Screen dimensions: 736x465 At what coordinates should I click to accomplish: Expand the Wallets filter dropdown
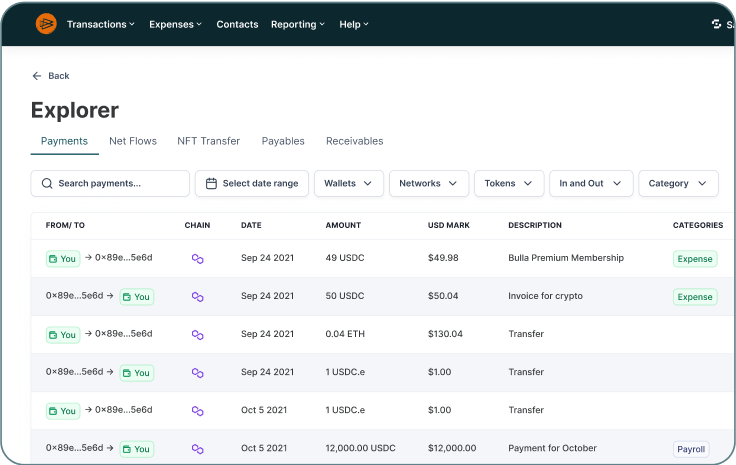pyautogui.click(x=349, y=183)
